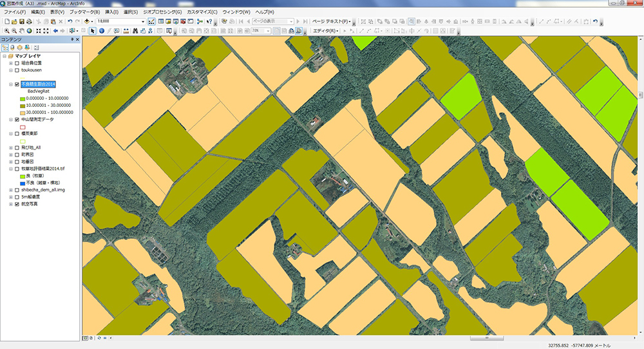Click the green 0.000000 - 10.000000 legend swatch
The height and width of the screenshot is (349, 644).
23,98
